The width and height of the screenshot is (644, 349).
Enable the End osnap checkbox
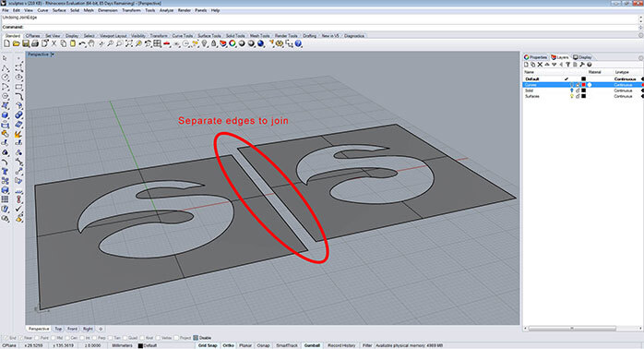click(x=6, y=338)
